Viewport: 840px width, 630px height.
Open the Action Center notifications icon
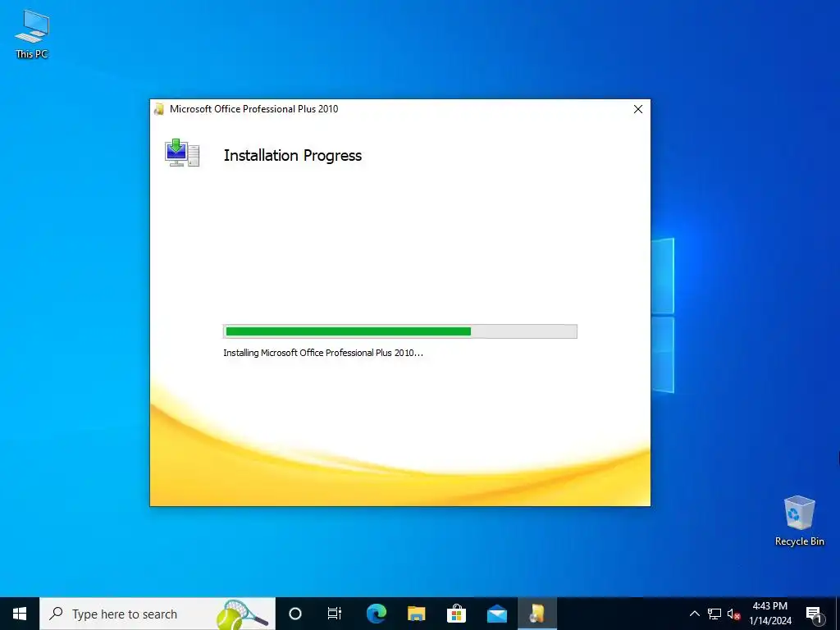click(815, 614)
